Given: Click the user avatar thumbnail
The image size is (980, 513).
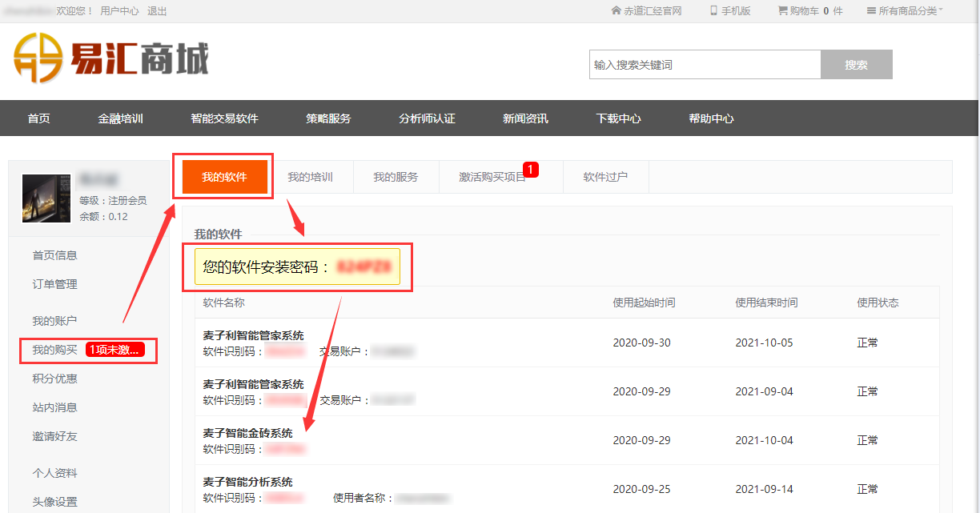Looking at the screenshot, I should tap(47, 198).
